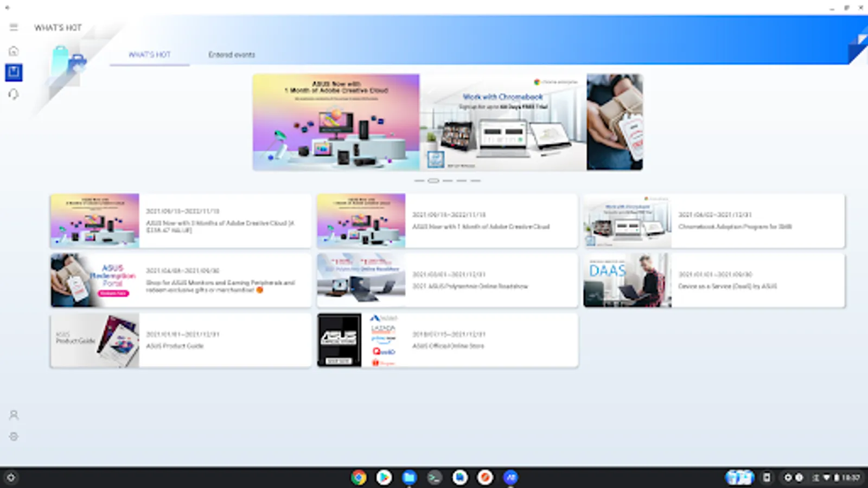
Task: Open the support headset icon in sidebar
Action: [14, 94]
